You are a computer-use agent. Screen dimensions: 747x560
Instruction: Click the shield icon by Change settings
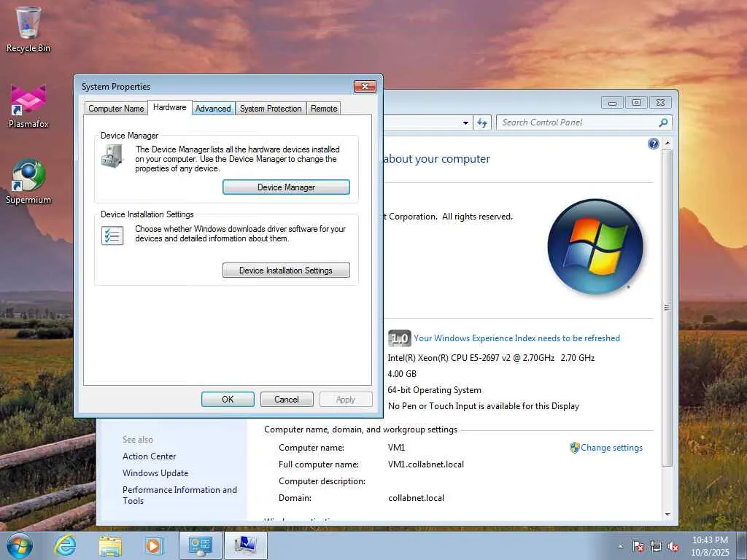pos(575,448)
